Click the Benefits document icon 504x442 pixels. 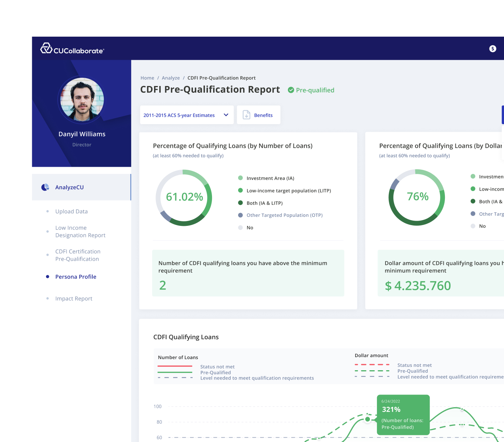pyautogui.click(x=246, y=115)
